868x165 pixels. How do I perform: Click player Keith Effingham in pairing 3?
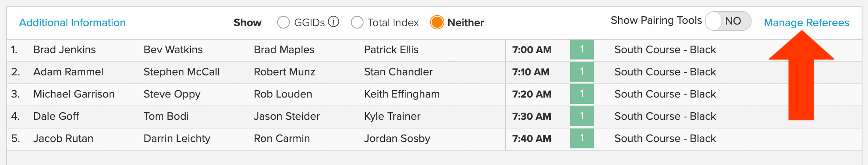tap(402, 94)
